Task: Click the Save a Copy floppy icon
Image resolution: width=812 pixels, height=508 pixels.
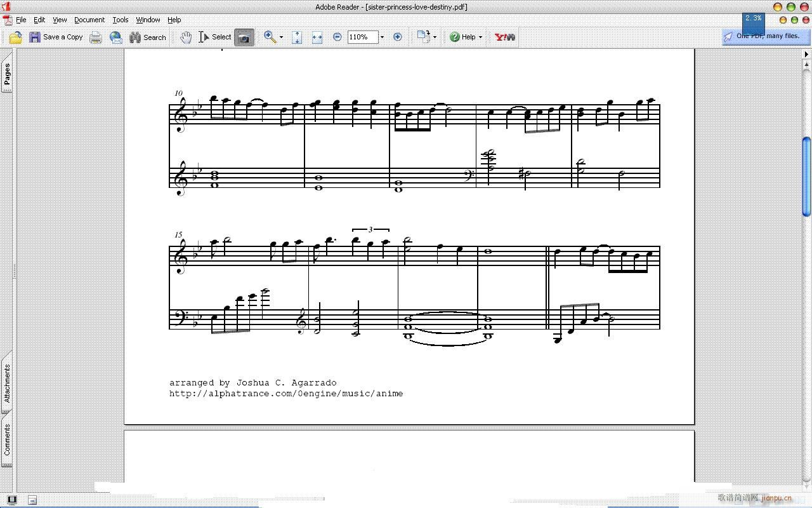Action: pos(35,37)
